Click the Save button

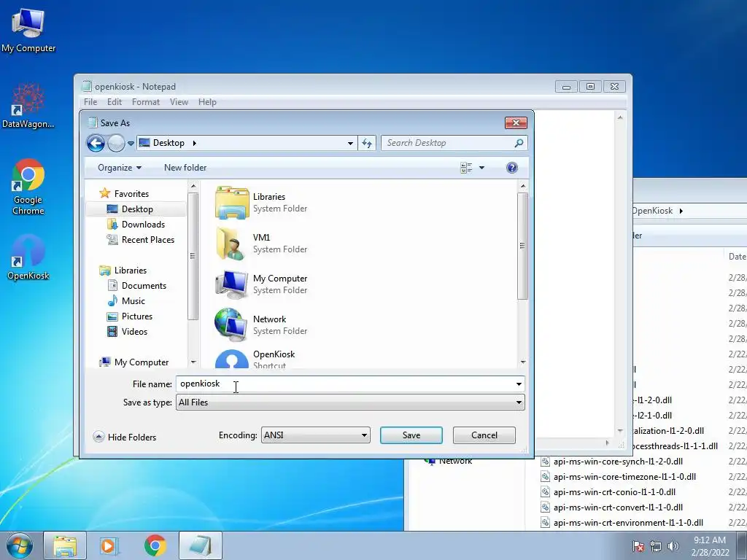tap(411, 435)
